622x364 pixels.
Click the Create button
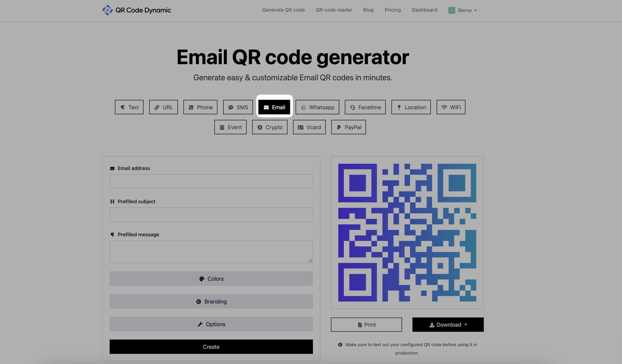coord(211,347)
